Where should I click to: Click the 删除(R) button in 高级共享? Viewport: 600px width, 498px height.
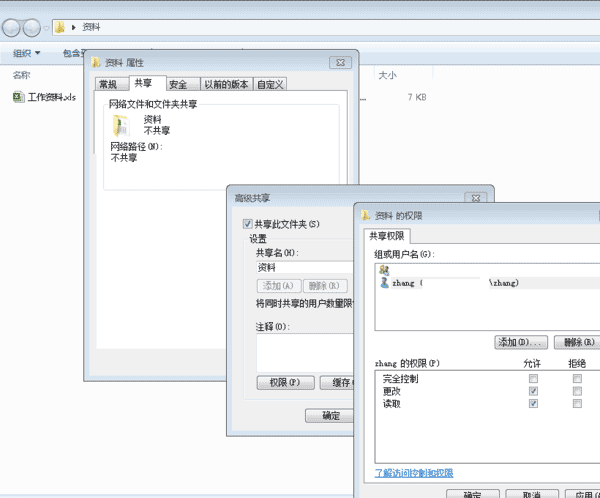(x=325, y=286)
